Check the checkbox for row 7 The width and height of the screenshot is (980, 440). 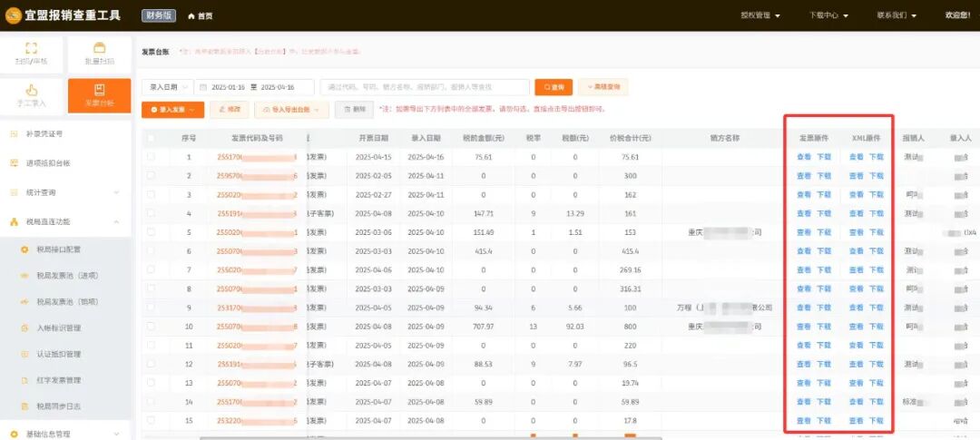click(151, 270)
